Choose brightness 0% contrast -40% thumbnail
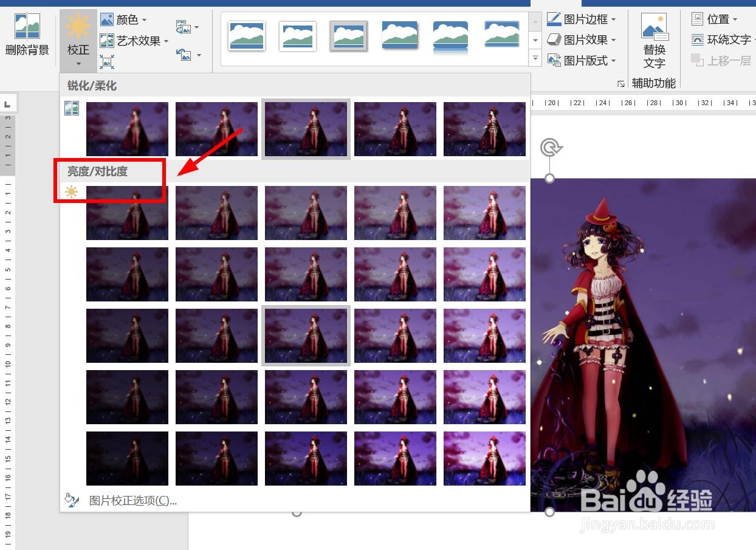 point(306,213)
